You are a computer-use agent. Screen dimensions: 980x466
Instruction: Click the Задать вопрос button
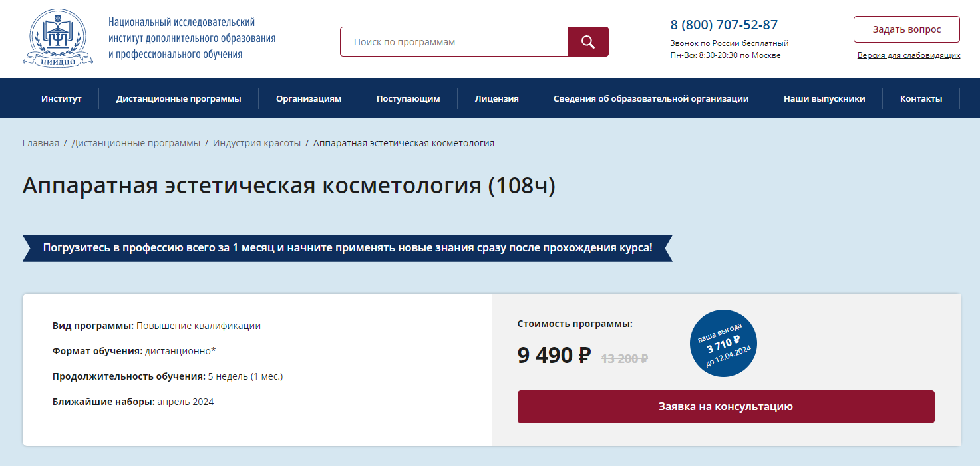[907, 29]
